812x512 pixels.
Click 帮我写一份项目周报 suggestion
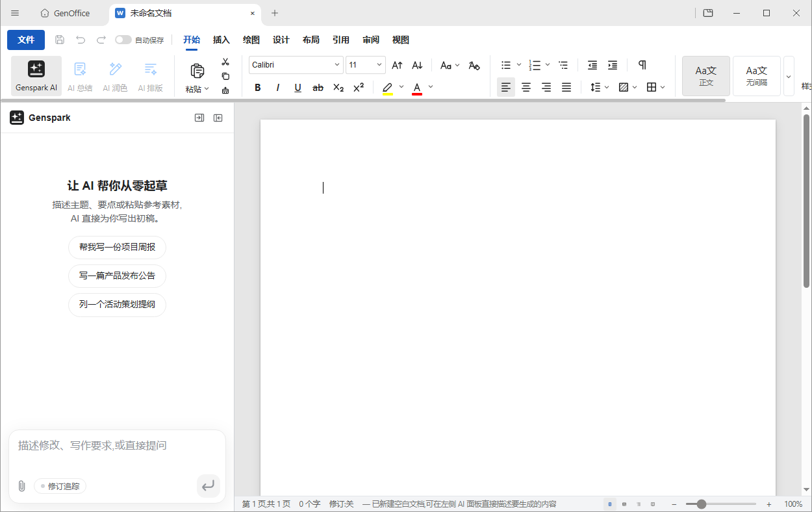point(118,248)
